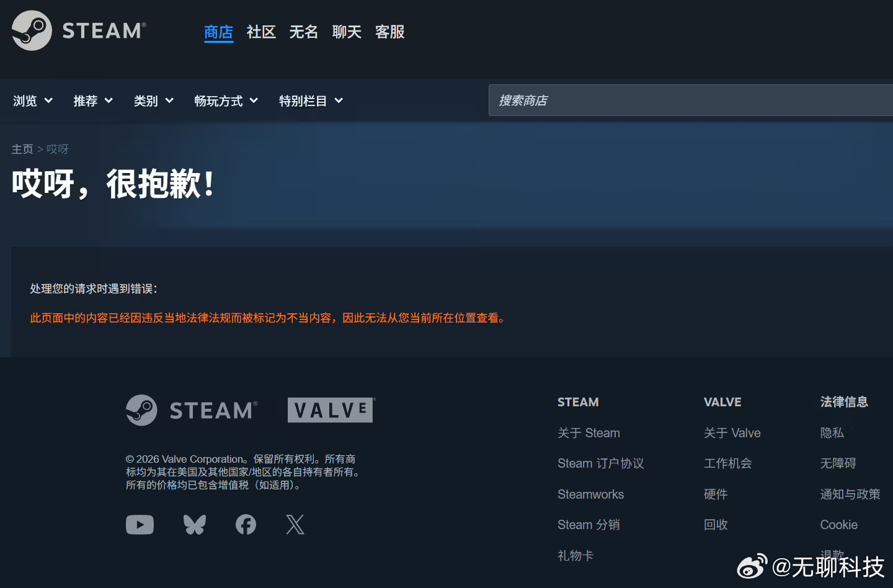Click the STEAM footer column heading
Viewport: 893px width, 588px height.
coord(578,402)
